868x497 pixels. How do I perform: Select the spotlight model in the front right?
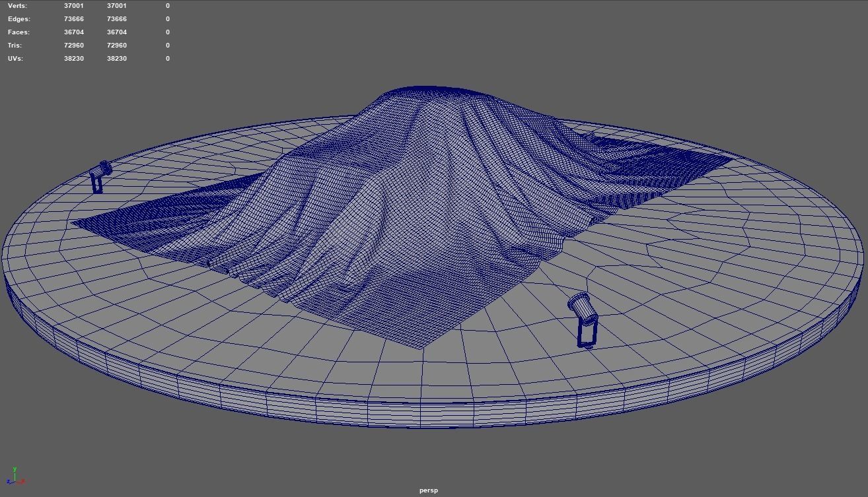[583, 319]
